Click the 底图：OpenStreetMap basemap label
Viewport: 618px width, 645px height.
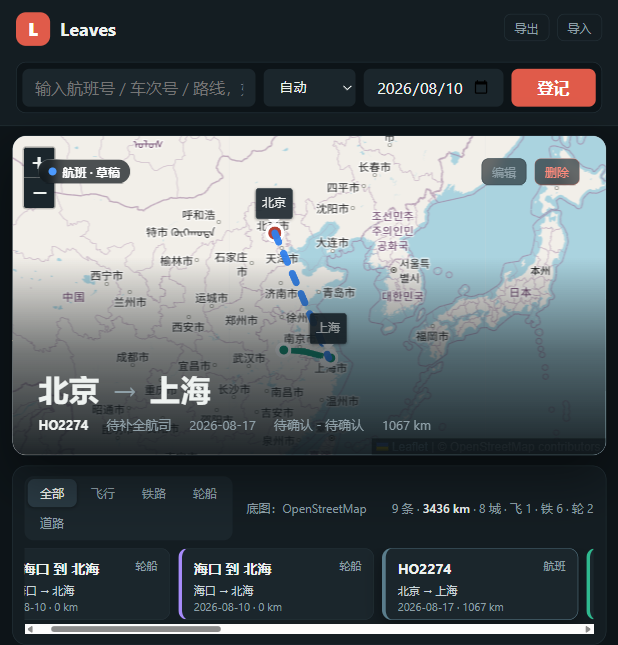tap(306, 509)
